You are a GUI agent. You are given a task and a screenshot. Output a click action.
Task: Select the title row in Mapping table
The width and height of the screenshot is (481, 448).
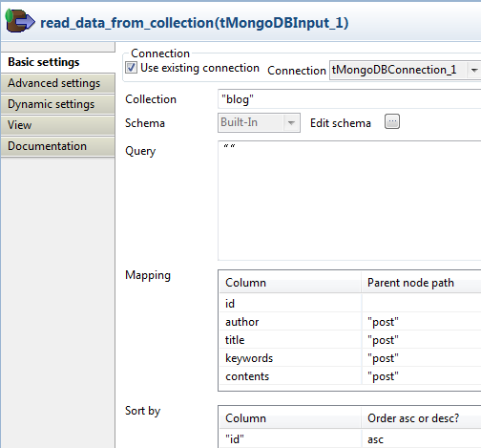point(350,340)
